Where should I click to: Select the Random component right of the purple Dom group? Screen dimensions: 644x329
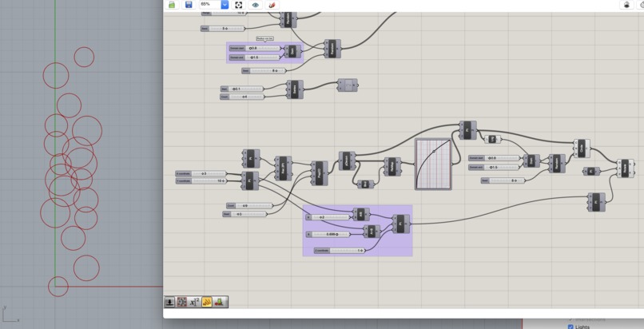pyautogui.click(x=332, y=49)
